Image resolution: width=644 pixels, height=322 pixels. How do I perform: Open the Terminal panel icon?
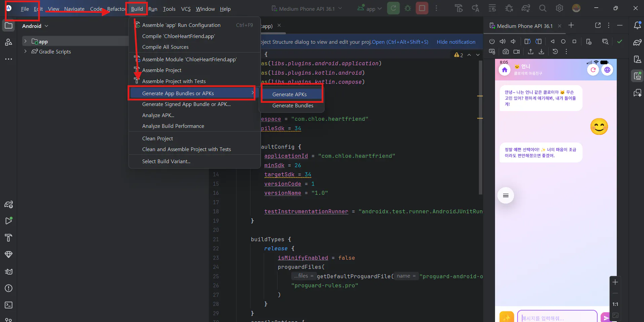pos(8,305)
